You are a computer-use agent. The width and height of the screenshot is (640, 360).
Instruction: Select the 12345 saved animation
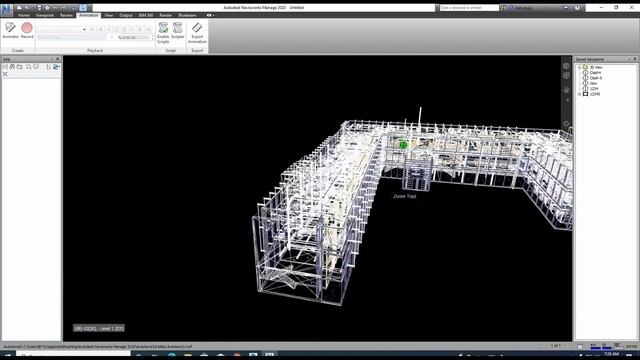point(595,94)
